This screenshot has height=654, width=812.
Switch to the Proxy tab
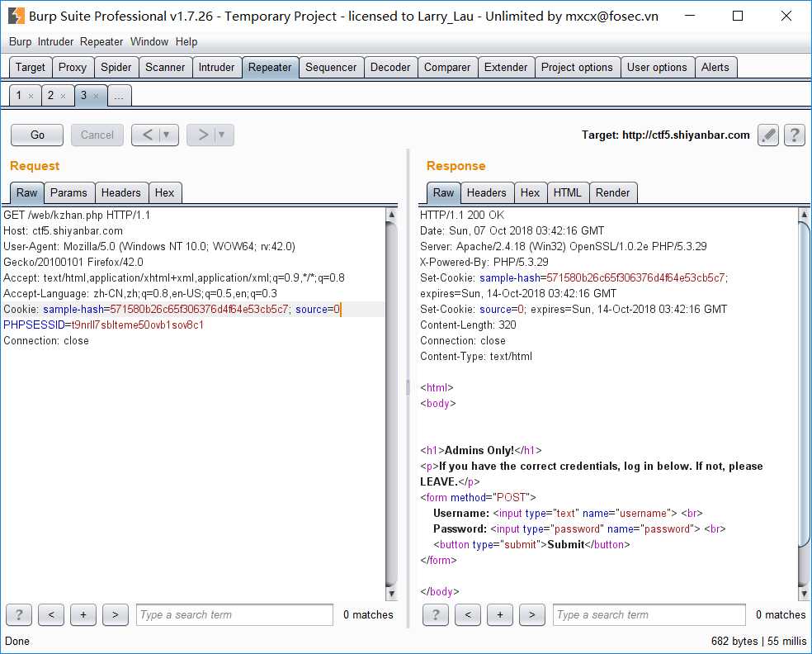[73, 68]
